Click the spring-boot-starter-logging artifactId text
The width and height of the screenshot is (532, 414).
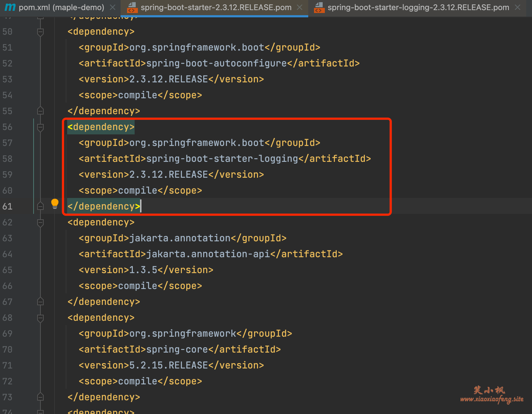(x=222, y=159)
